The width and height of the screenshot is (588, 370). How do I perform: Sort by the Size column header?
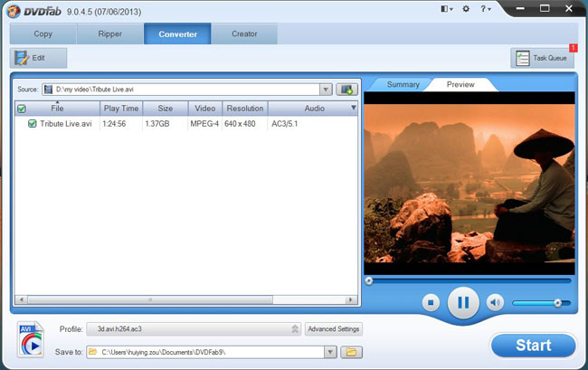click(165, 109)
